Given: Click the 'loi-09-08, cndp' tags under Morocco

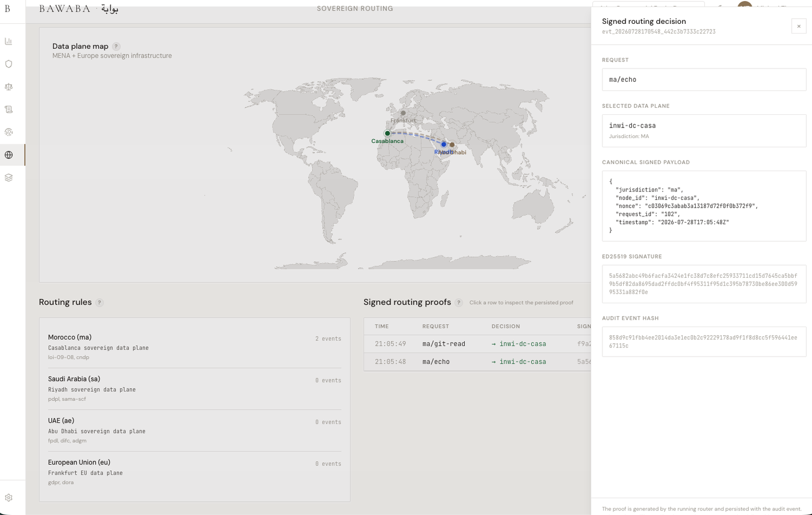Looking at the screenshot, I should point(69,357).
